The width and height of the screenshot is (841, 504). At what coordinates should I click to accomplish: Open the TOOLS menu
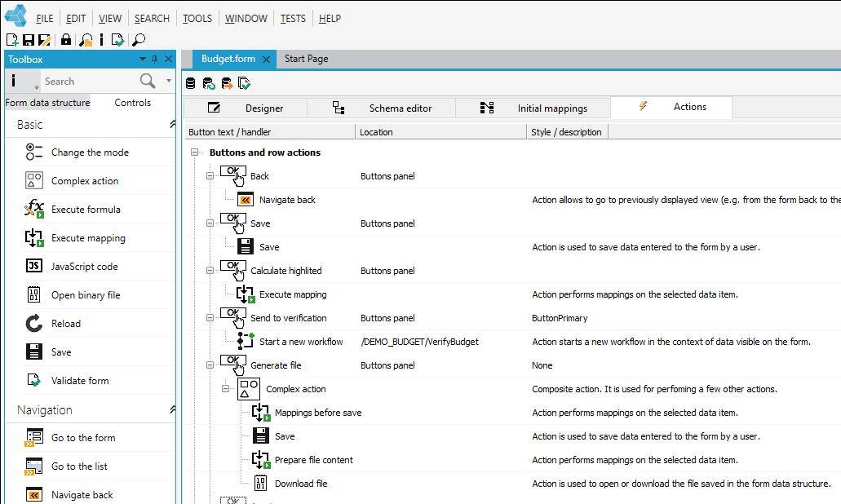pos(197,18)
